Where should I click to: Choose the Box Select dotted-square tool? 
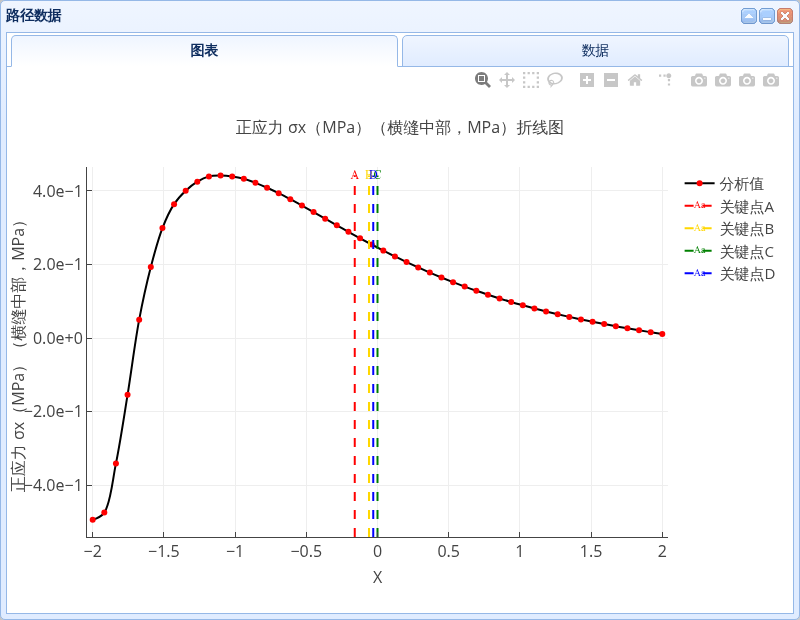click(531, 80)
